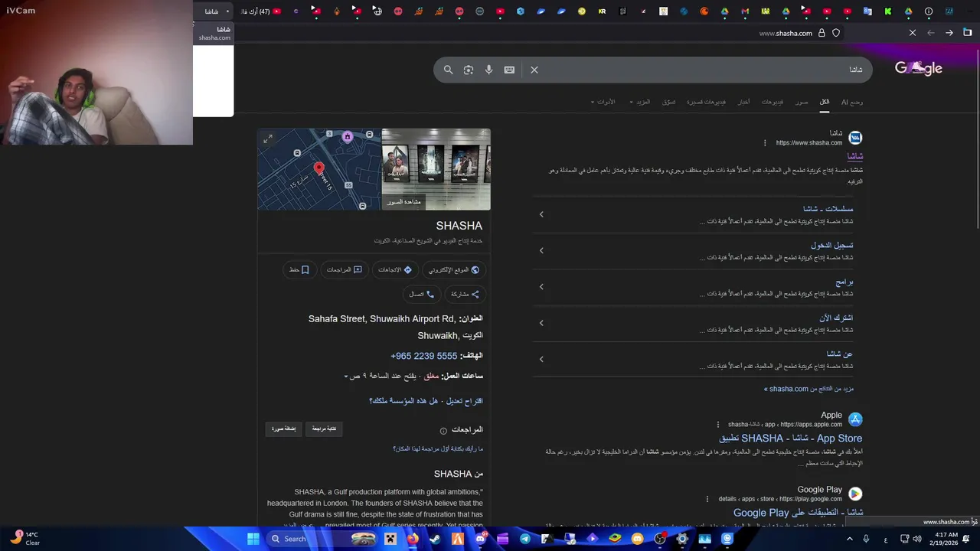Click the red location pin on map
The height and width of the screenshot is (551, 980).
[319, 168]
